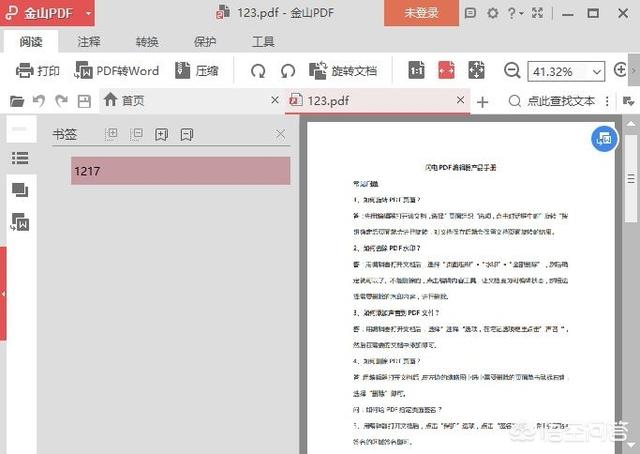The height and width of the screenshot is (454, 640).
Task: Open the feedback message icon in title bar
Action: [470, 13]
